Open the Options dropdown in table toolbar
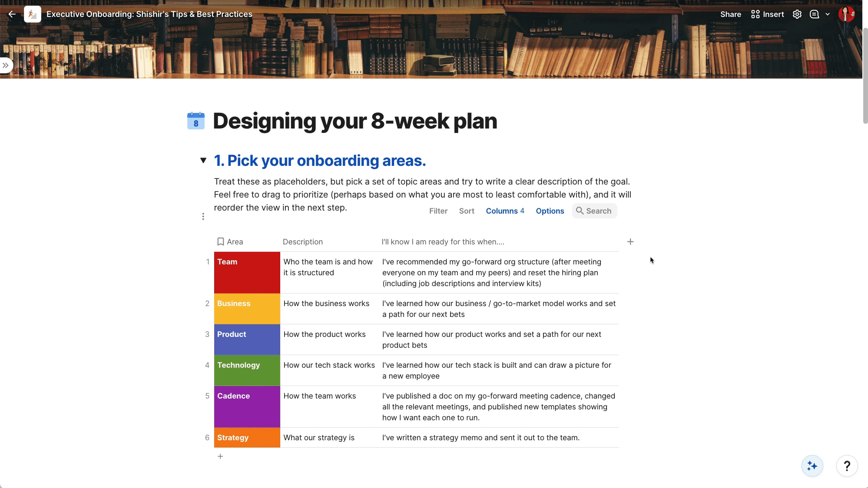The height and width of the screenshot is (488, 868). [x=550, y=210]
